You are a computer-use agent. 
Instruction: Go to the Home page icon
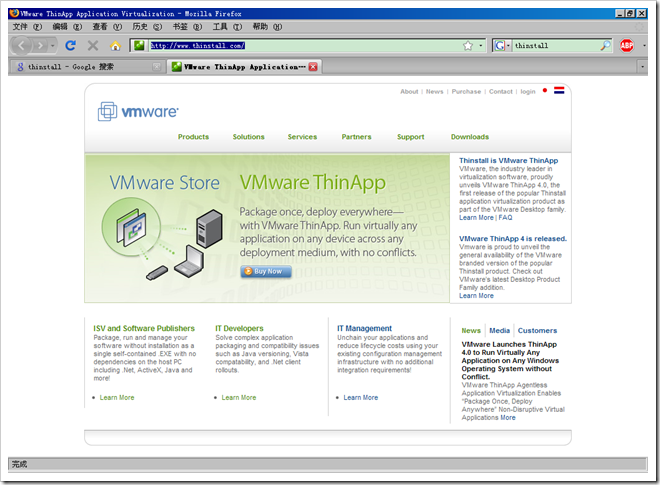coord(115,45)
